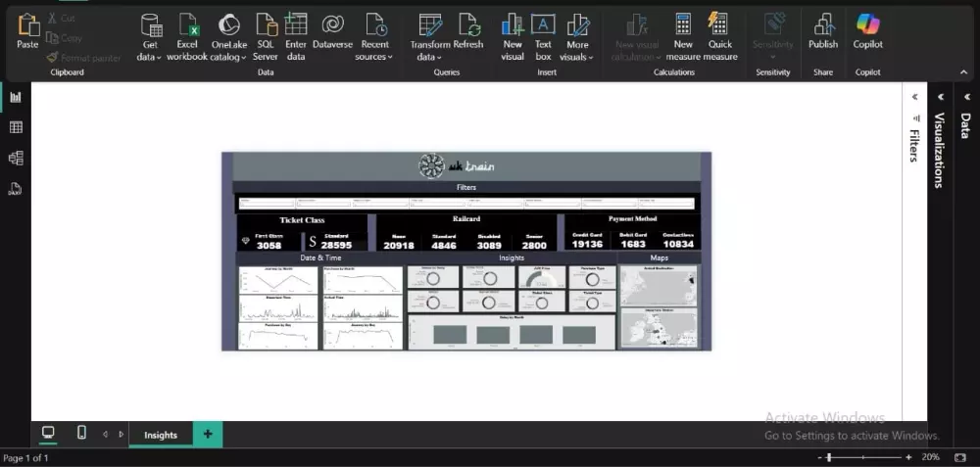
Task: Open the DAX query view
Action: (16, 189)
